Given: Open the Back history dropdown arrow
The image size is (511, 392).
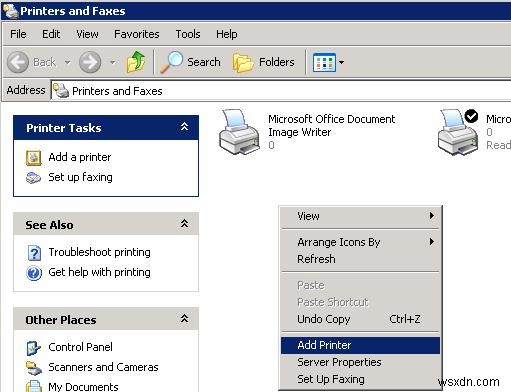Looking at the screenshot, I should pyautogui.click(x=68, y=62).
